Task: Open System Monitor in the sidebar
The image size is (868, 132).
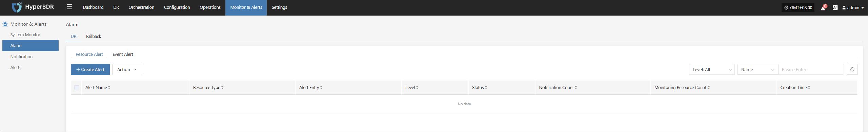Action: pos(25,35)
